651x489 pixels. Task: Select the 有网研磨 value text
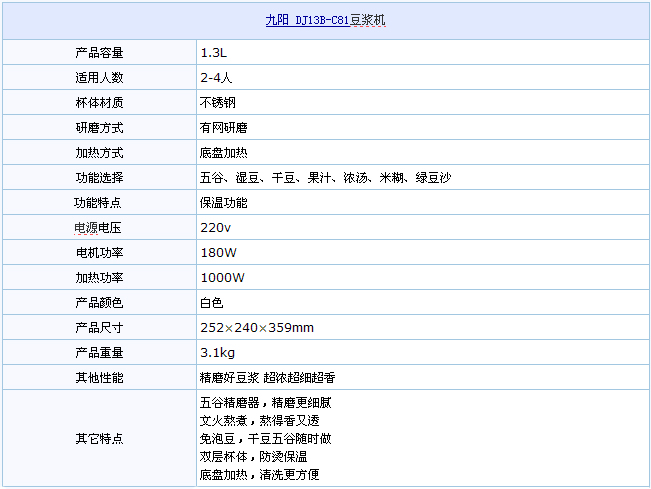point(224,128)
